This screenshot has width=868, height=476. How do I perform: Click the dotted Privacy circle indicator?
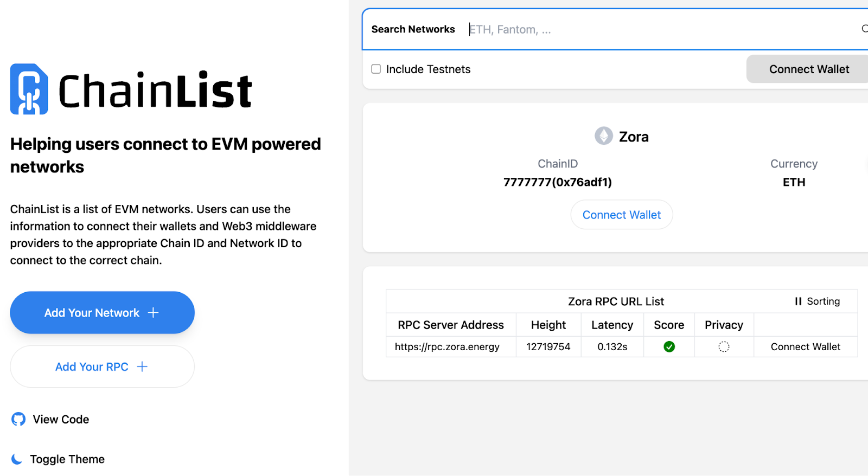tap(724, 346)
